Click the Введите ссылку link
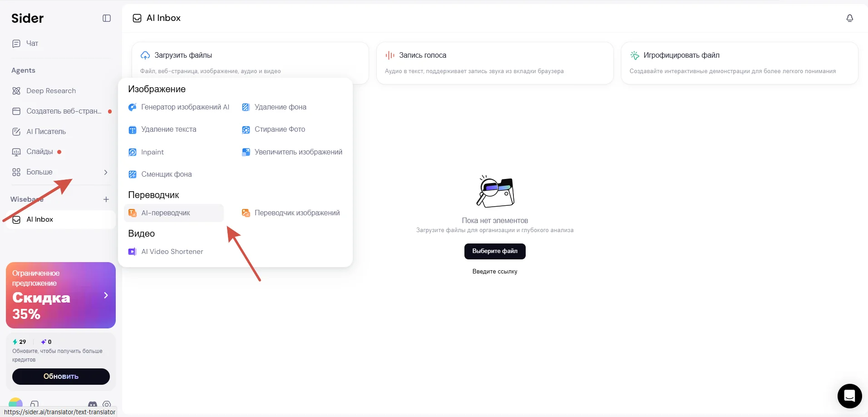This screenshot has height=417, width=868. pos(495,272)
